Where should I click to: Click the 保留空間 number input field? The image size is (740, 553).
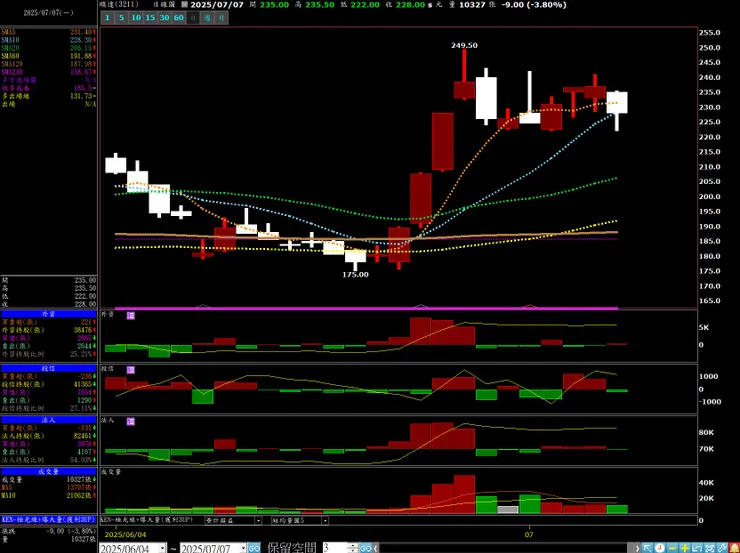[x=335, y=548]
